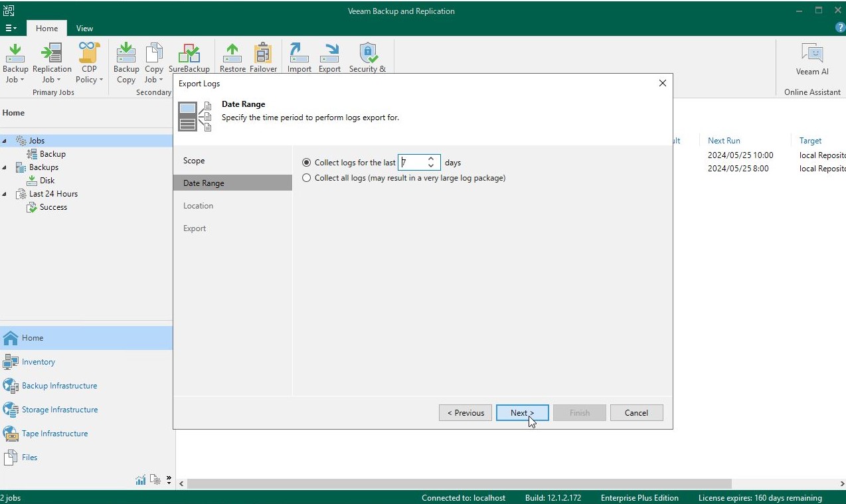Collapse the Last 24 Hours expander
This screenshot has width=846, height=504.
[x=5, y=194]
